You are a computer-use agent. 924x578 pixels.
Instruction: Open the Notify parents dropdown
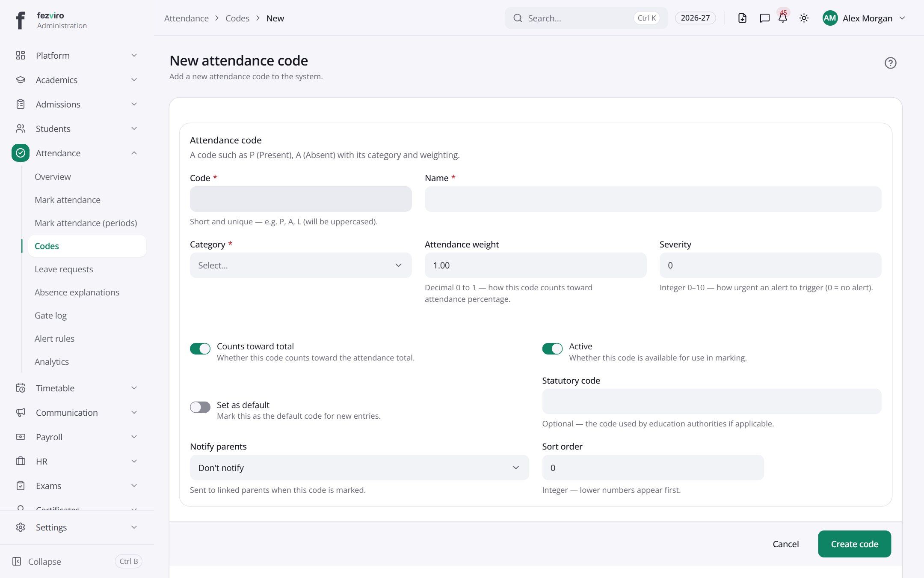tap(359, 468)
